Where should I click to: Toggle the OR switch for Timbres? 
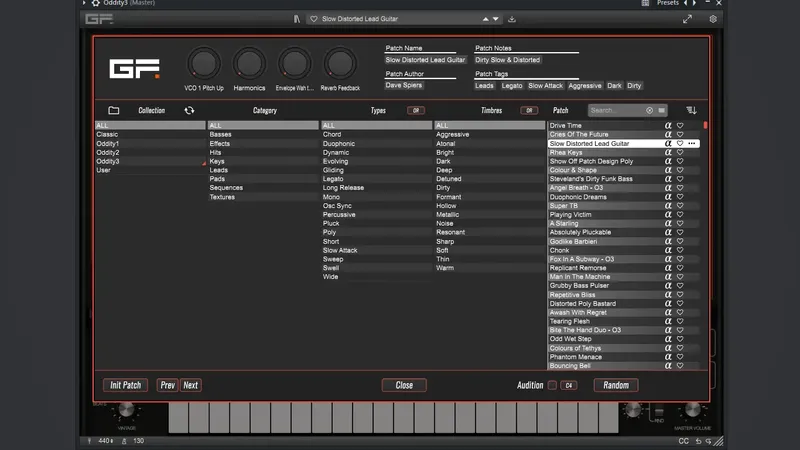(528, 110)
